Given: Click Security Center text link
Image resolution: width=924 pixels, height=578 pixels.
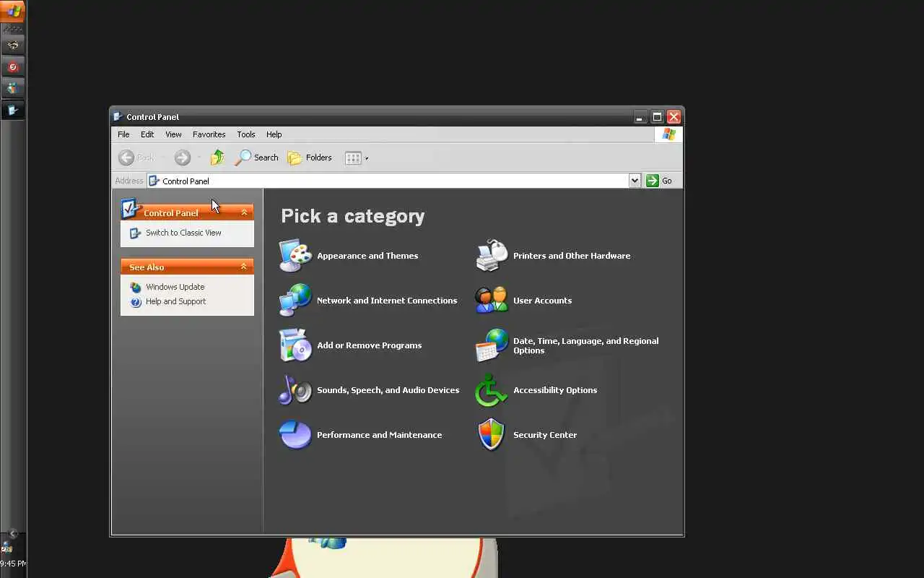Looking at the screenshot, I should click(545, 435).
